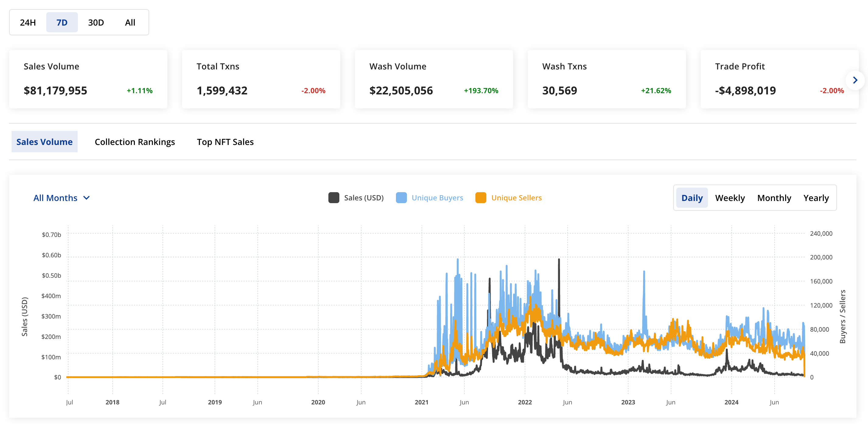Click the Wash Volume stat card
This screenshot has height=430, width=868.
click(434, 79)
